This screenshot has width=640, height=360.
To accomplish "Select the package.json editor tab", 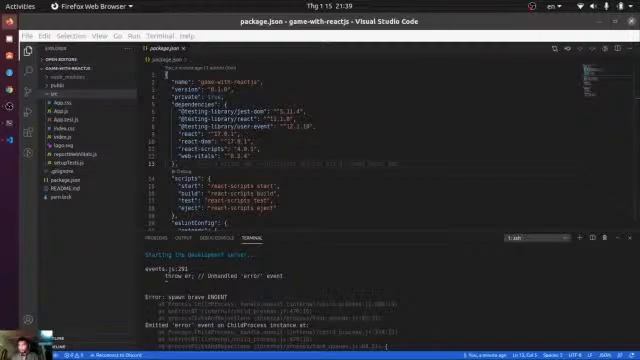I will (x=164, y=49).
